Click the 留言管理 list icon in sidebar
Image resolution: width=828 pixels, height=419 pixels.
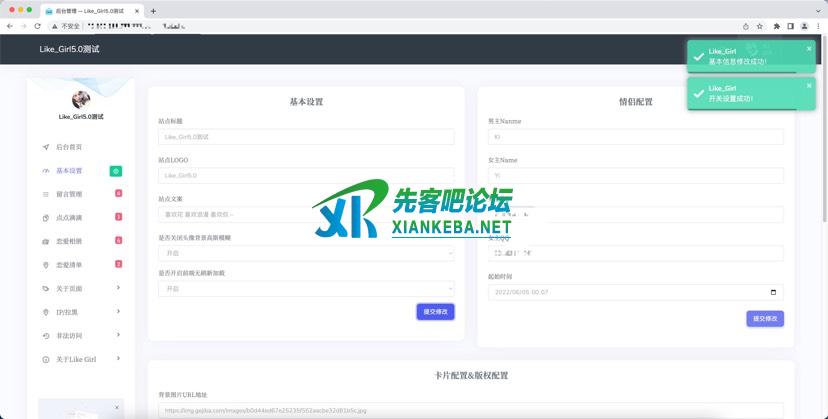(x=45, y=194)
